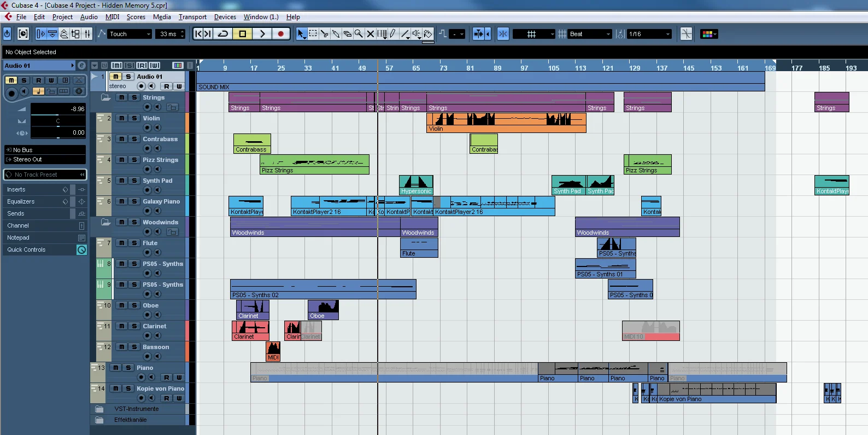
Task: Collapse the Strings folder track
Action: click(106, 97)
